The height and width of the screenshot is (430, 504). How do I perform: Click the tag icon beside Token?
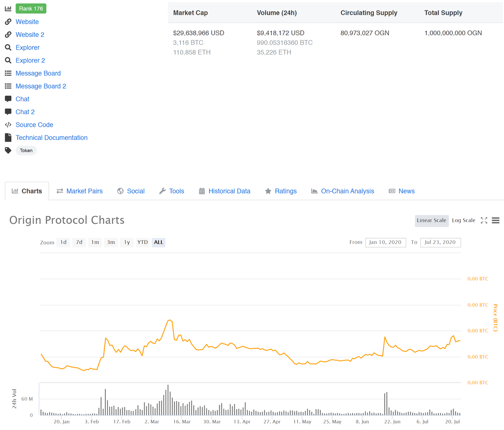8,150
